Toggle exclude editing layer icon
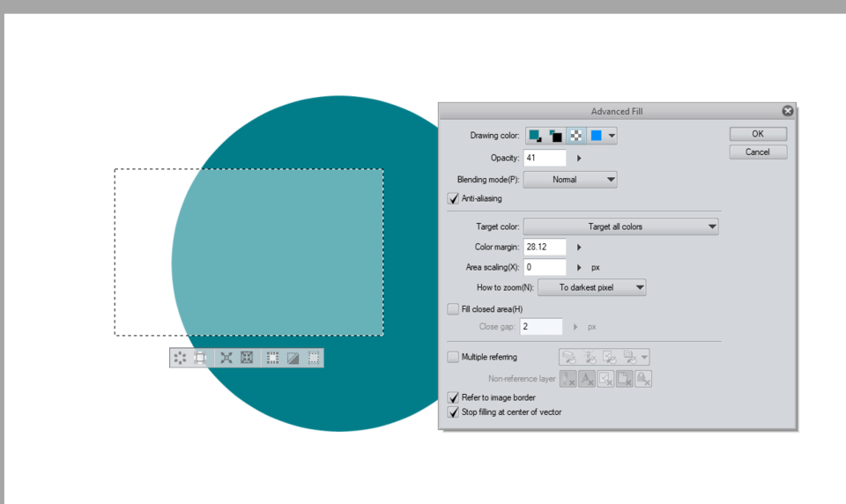 click(606, 379)
